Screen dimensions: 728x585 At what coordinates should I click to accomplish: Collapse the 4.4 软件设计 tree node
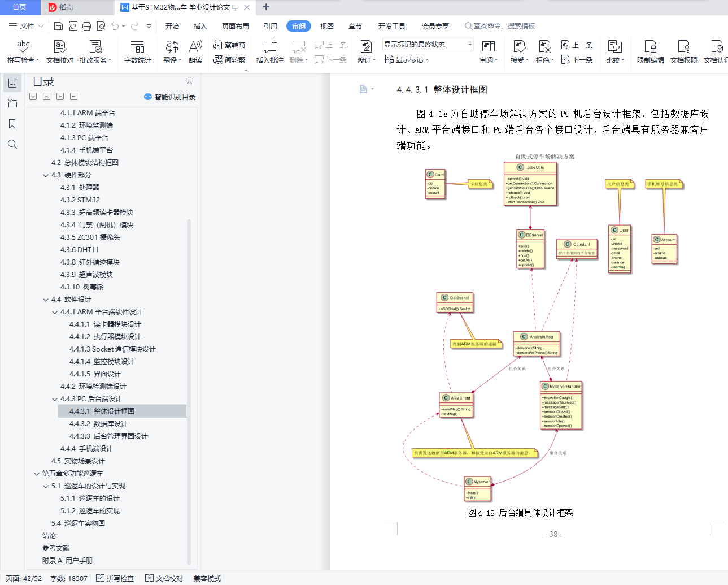coord(46,300)
